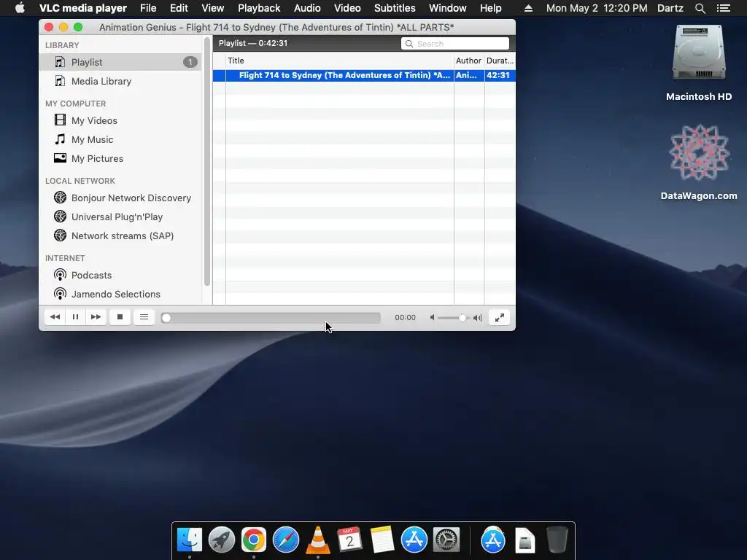This screenshot has height=560, width=747.
Task: Select Universal Plug'n'Play entry
Action: pyautogui.click(x=120, y=217)
